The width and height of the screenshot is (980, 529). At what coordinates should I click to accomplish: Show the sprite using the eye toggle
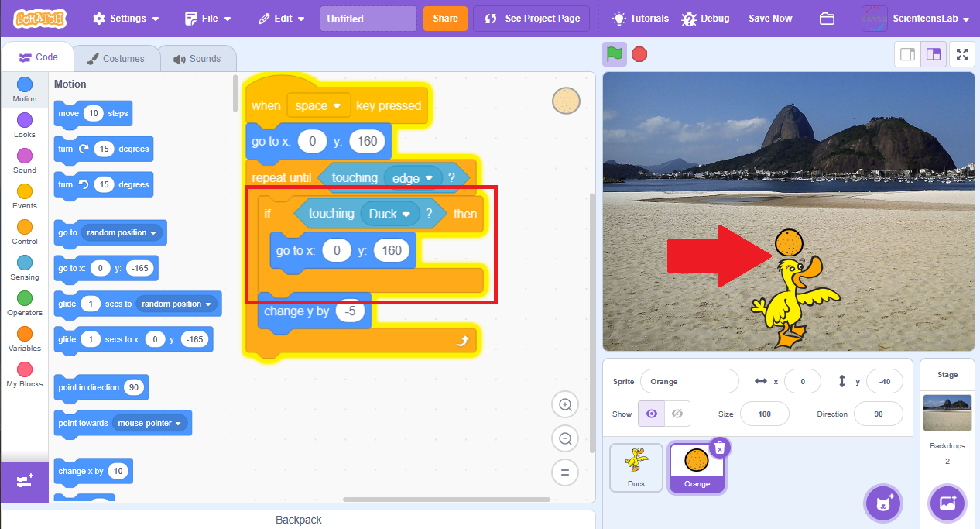[651, 414]
